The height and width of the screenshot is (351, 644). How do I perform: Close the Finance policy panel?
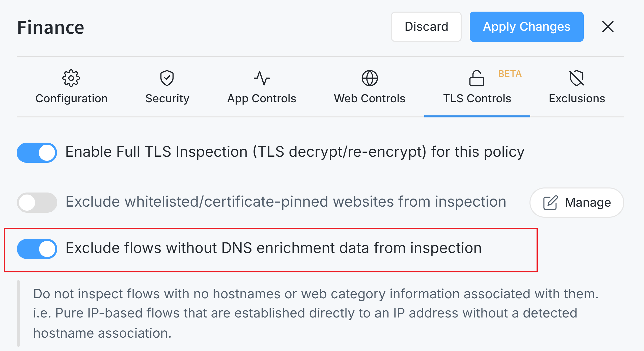(x=608, y=27)
